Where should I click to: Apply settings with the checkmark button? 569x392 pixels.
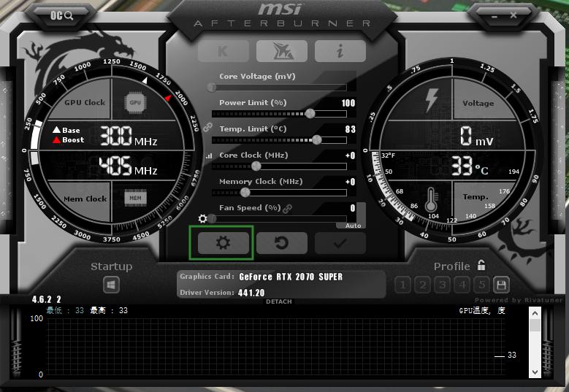pos(340,243)
